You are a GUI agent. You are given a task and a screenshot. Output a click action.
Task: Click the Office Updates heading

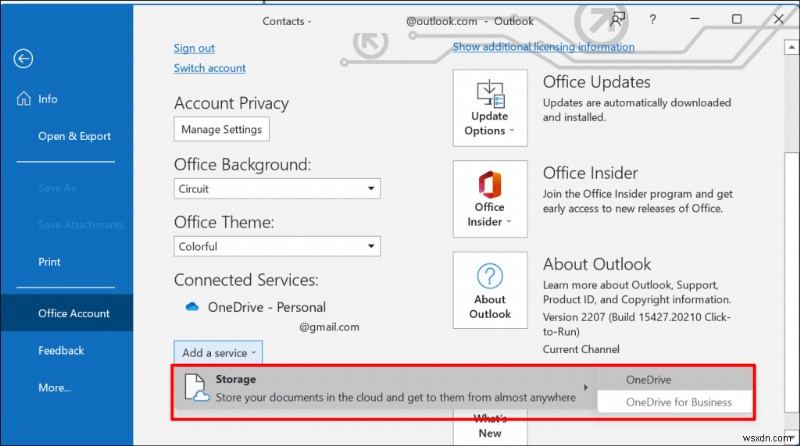click(596, 82)
